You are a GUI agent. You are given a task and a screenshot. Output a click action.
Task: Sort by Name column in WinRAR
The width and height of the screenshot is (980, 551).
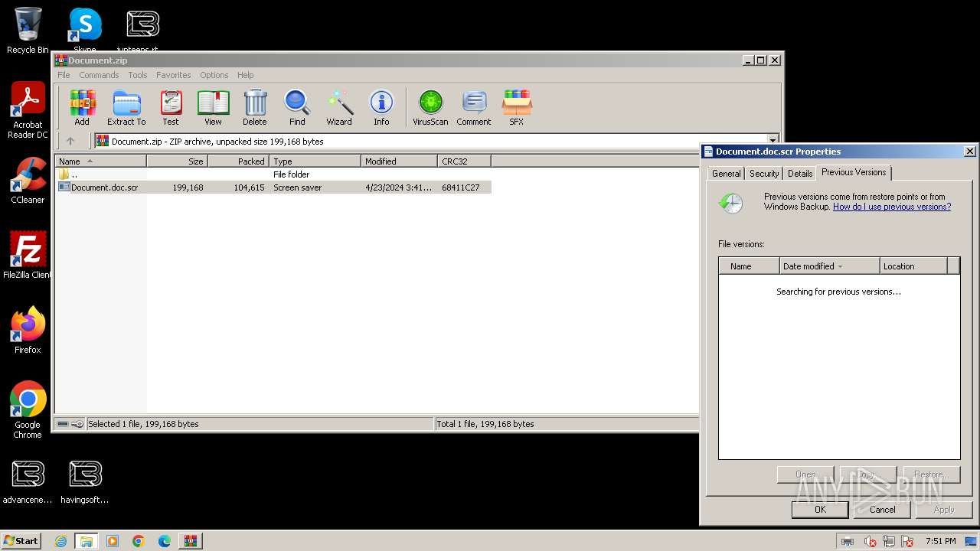coord(100,161)
